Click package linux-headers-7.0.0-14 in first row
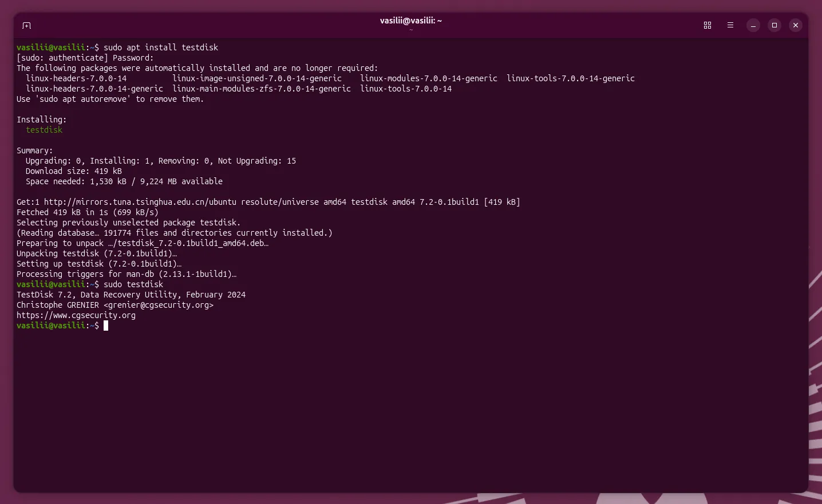The height and width of the screenshot is (504, 822). coord(76,78)
